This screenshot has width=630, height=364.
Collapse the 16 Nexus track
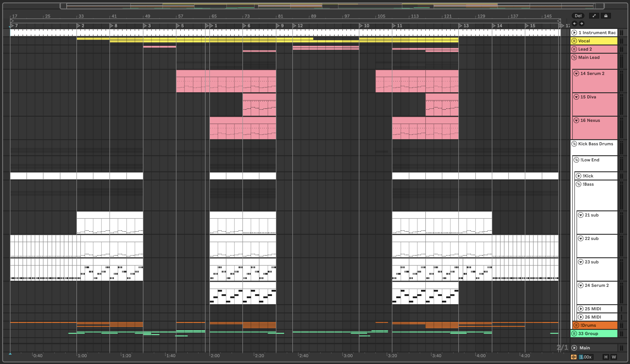click(576, 120)
